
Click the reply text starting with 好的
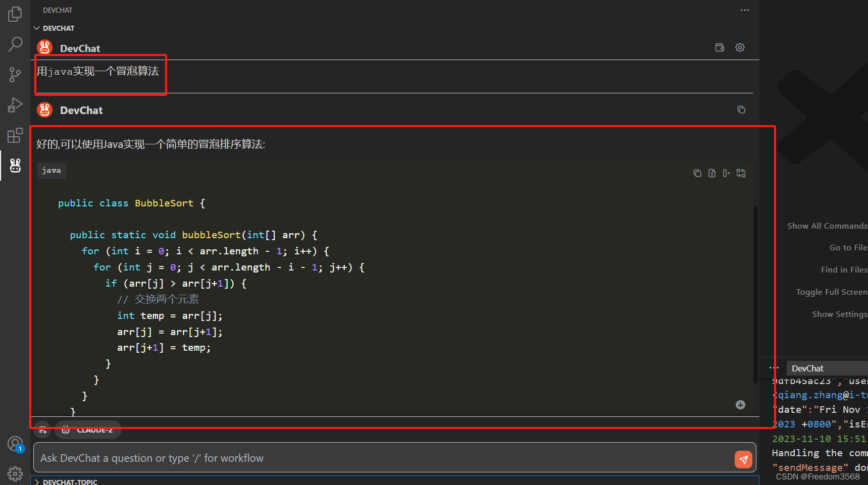(x=150, y=144)
